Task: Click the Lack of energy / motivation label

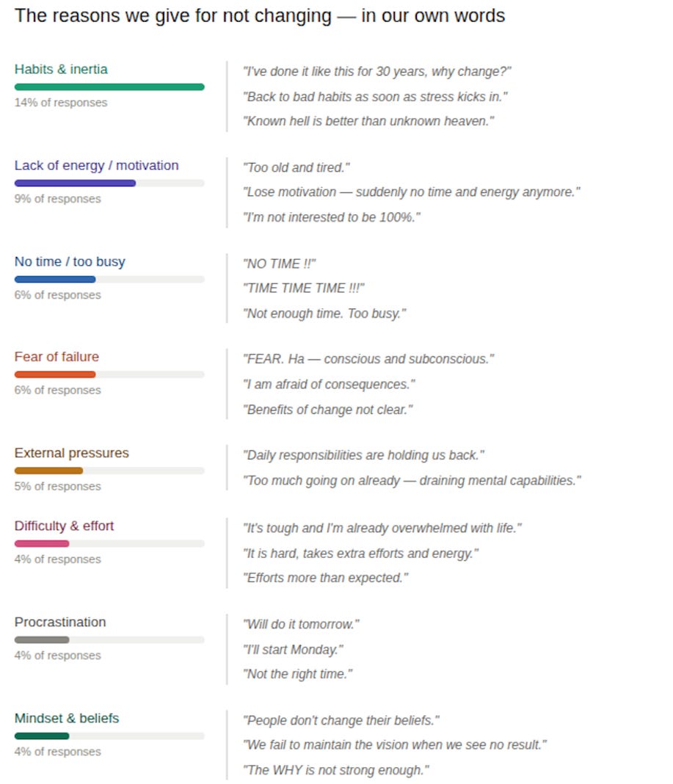Action: click(x=96, y=165)
